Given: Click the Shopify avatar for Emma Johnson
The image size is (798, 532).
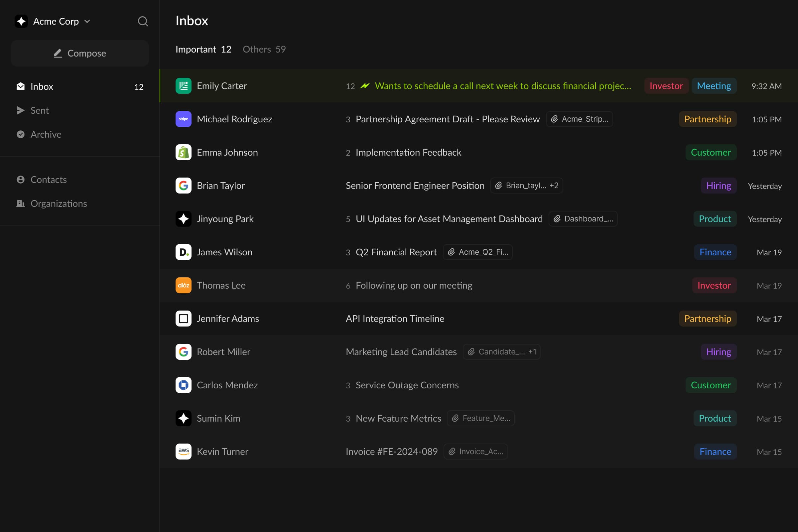Looking at the screenshot, I should (184, 152).
